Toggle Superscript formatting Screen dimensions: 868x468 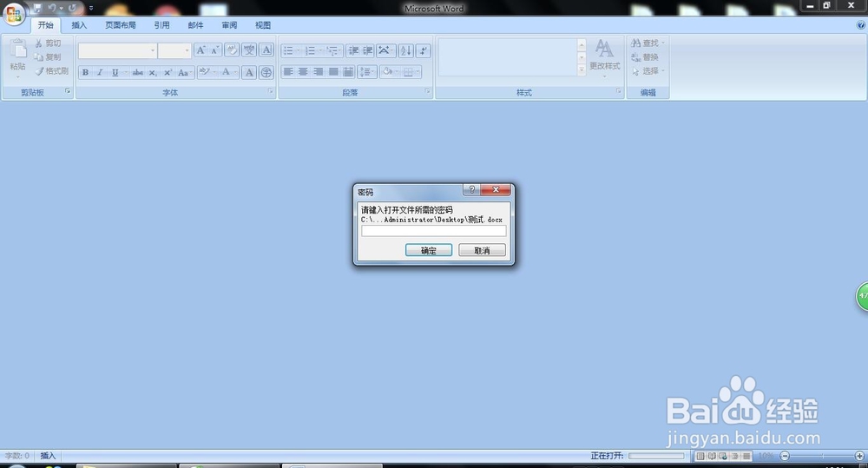[x=168, y=73]
